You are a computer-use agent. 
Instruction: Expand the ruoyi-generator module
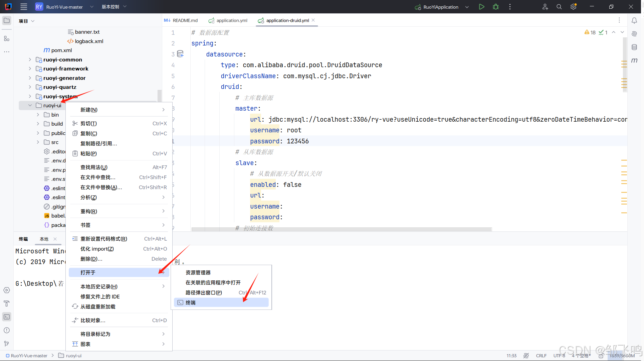click(30, 78)
